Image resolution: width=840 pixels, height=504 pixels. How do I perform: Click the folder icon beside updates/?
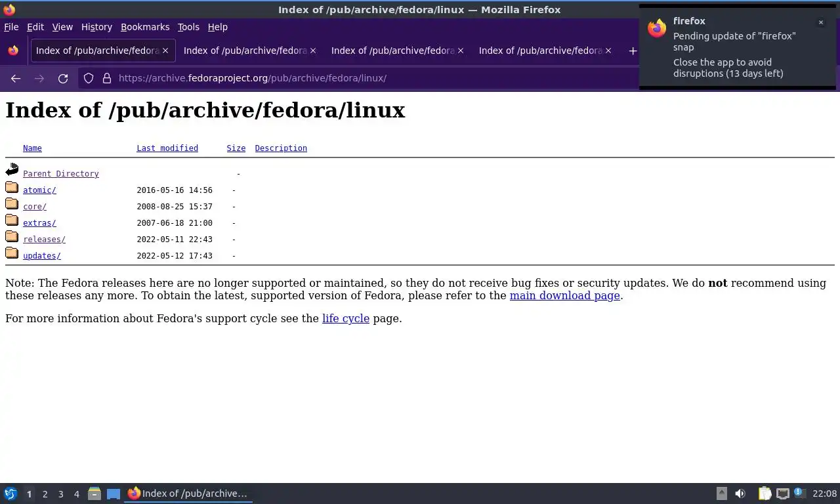12,253
